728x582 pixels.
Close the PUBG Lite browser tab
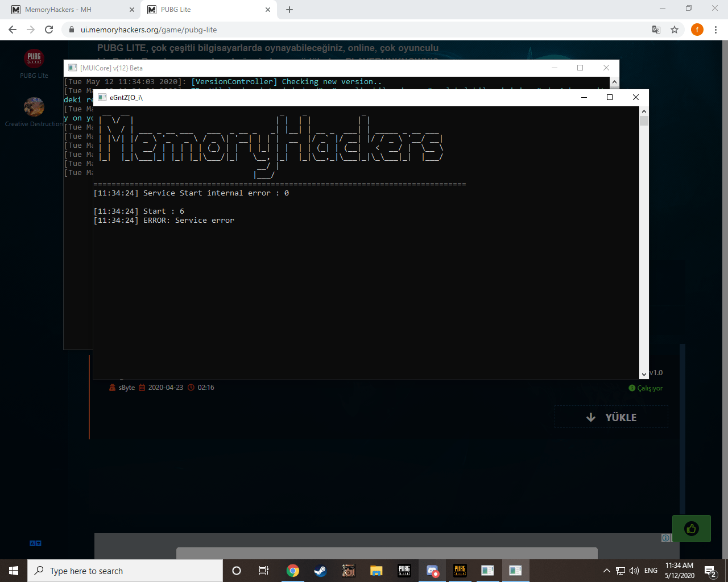[x=268, y=10]
